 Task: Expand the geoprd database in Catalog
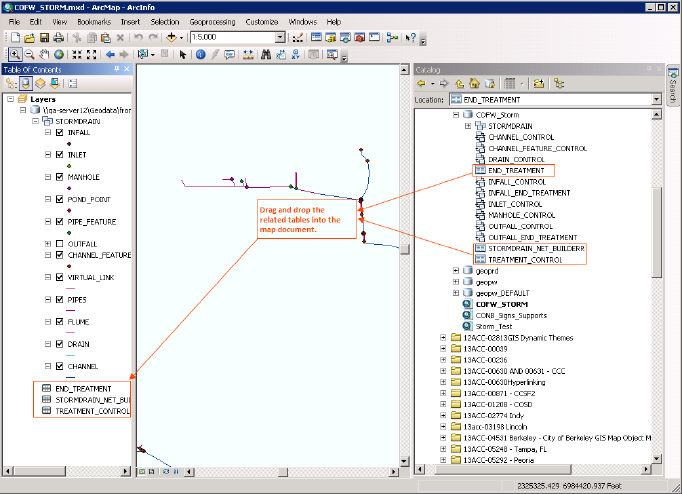pos(456,270)
